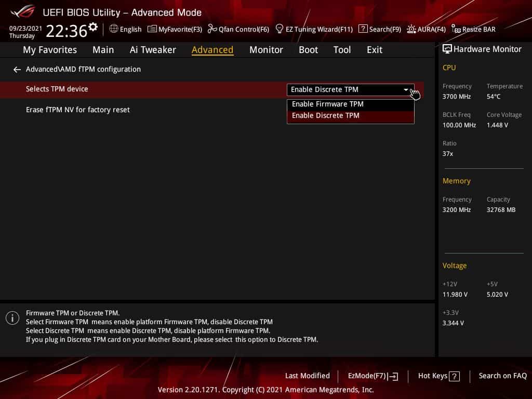Click Advanced\AMD fTPM configuration breadcrumb
This screenshot has width=532, height=399.
click(x=83, y=69)
